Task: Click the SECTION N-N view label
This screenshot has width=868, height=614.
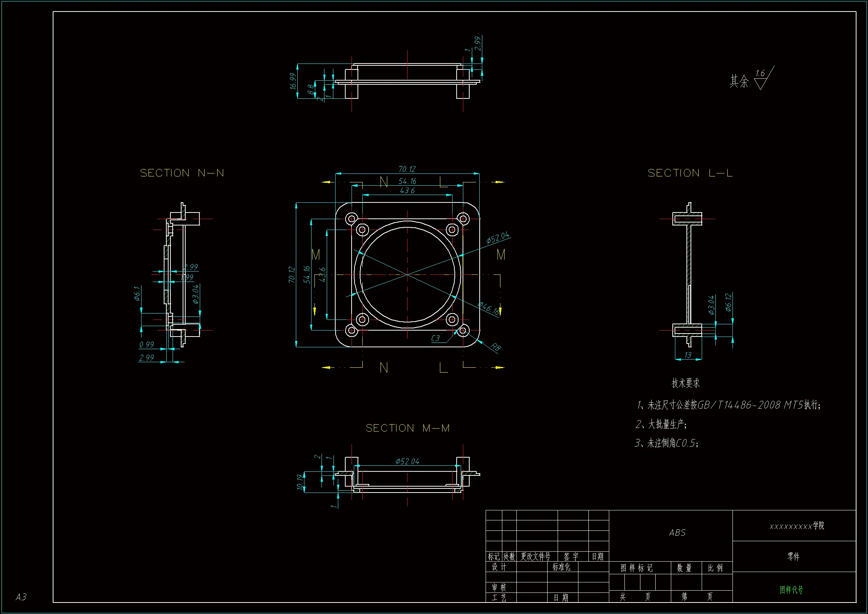Action: pyautogui.click(x=182, y=173)
